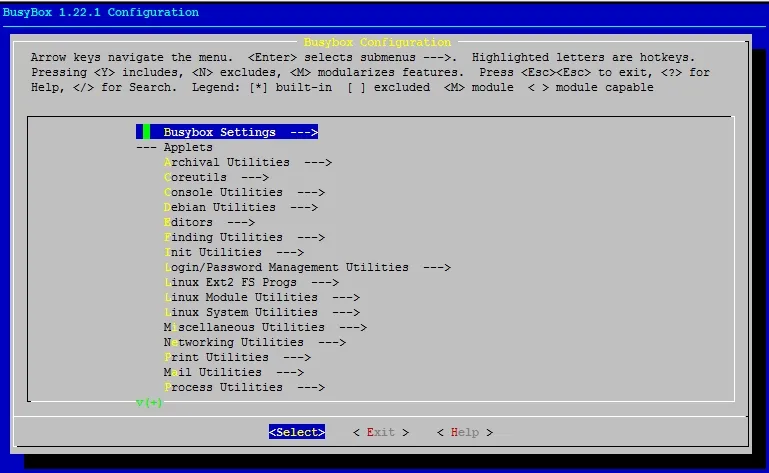Click the Help button

pyautogui.click(x=465, y=432)
